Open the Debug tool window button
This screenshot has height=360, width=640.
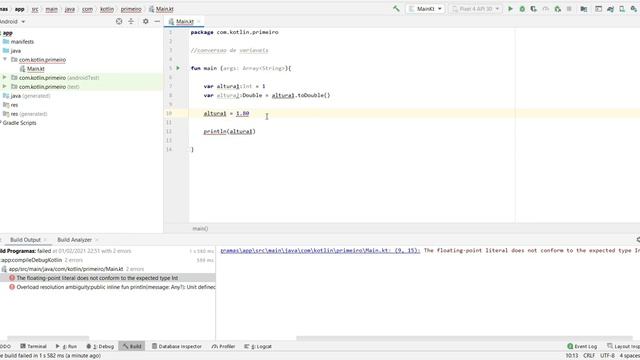[x=100, y=346]
